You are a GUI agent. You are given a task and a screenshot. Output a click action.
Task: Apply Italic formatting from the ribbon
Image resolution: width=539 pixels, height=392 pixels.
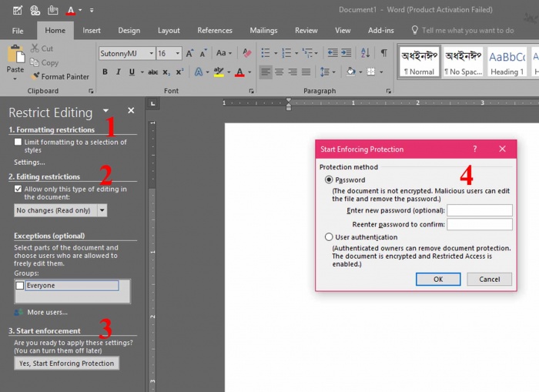[119, 72]
